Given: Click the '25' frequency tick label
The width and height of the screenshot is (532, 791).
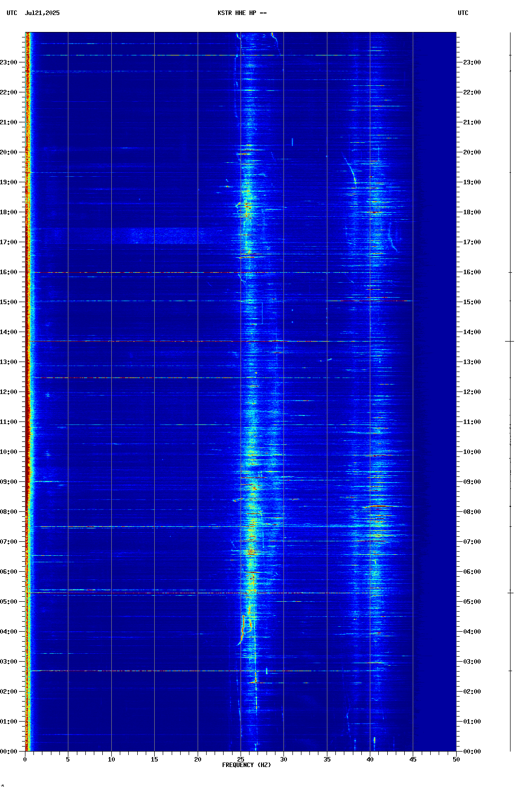Looking at the screenshot, I should click(241, 760).
